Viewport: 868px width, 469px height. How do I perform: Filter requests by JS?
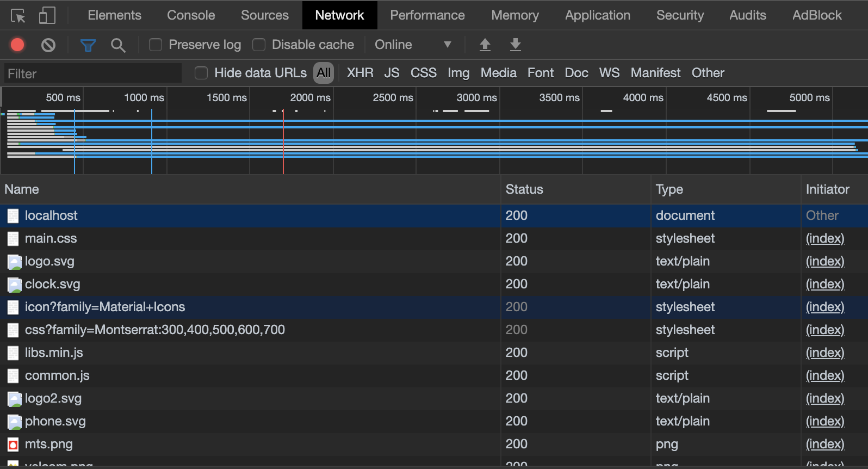pyautogui.click(x=392, y=73)
